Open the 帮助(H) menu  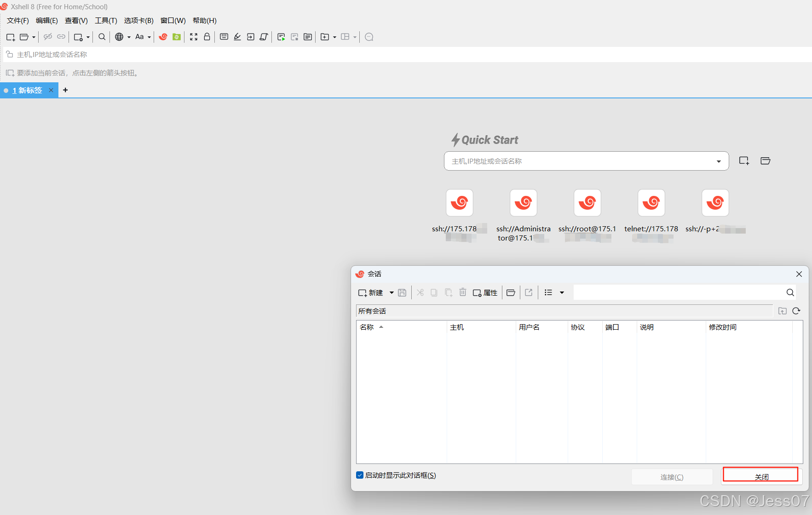click(205, 21)
